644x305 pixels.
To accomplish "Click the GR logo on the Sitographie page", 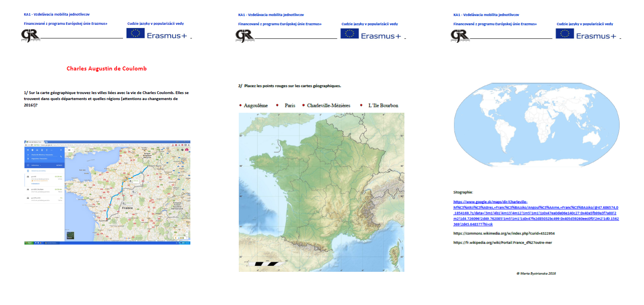I will pos(460,36).
